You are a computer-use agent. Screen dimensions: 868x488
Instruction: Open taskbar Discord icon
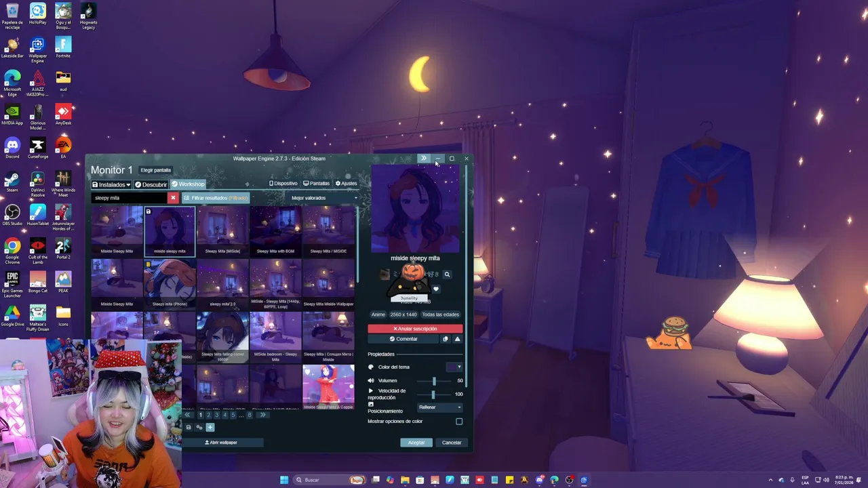(539, 480)
